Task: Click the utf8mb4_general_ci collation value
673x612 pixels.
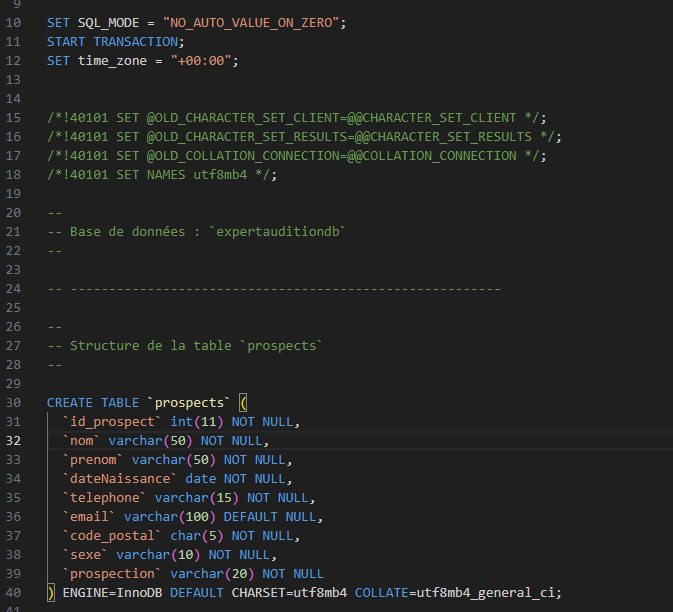Action: point(485,593)
